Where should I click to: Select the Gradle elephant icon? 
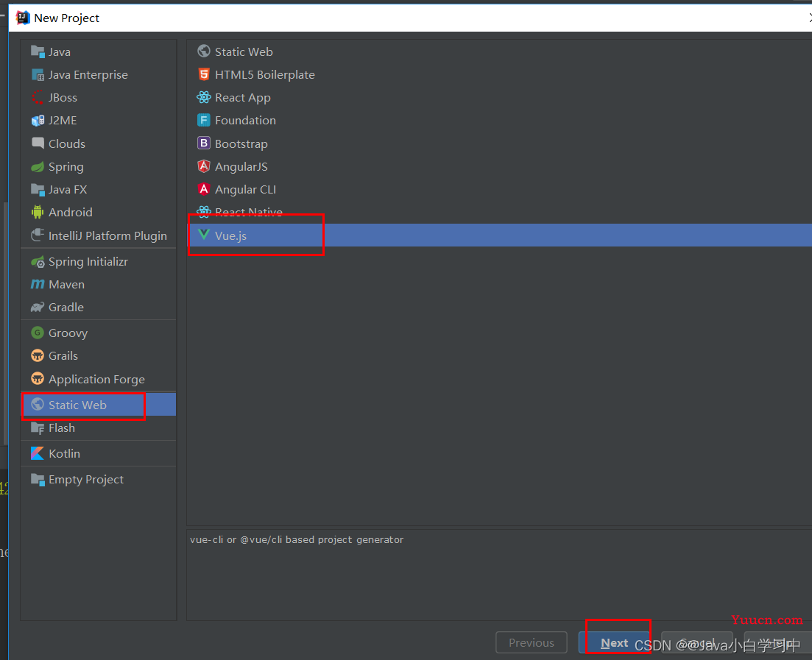(38, 307)
